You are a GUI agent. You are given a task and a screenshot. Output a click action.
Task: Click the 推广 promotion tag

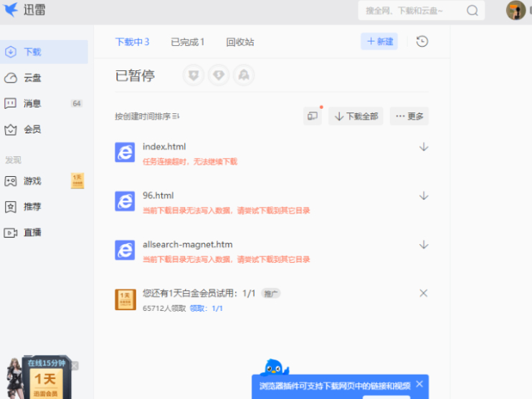[270, 294]
